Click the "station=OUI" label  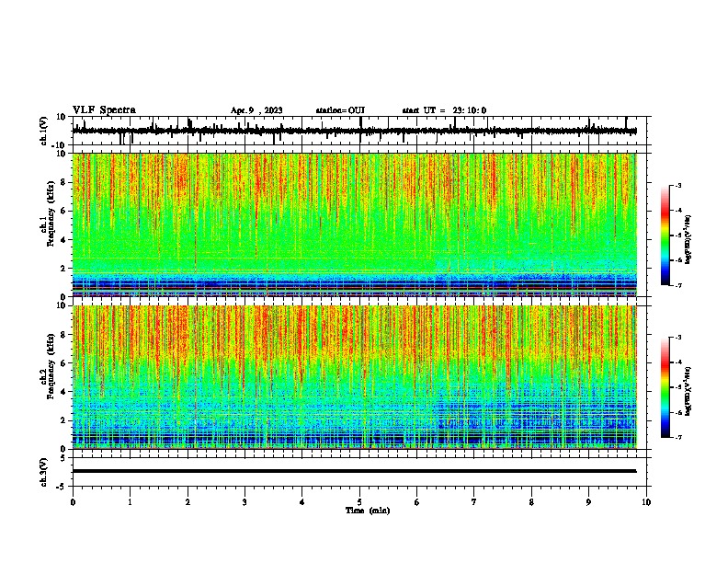click(x=340, y=110)
